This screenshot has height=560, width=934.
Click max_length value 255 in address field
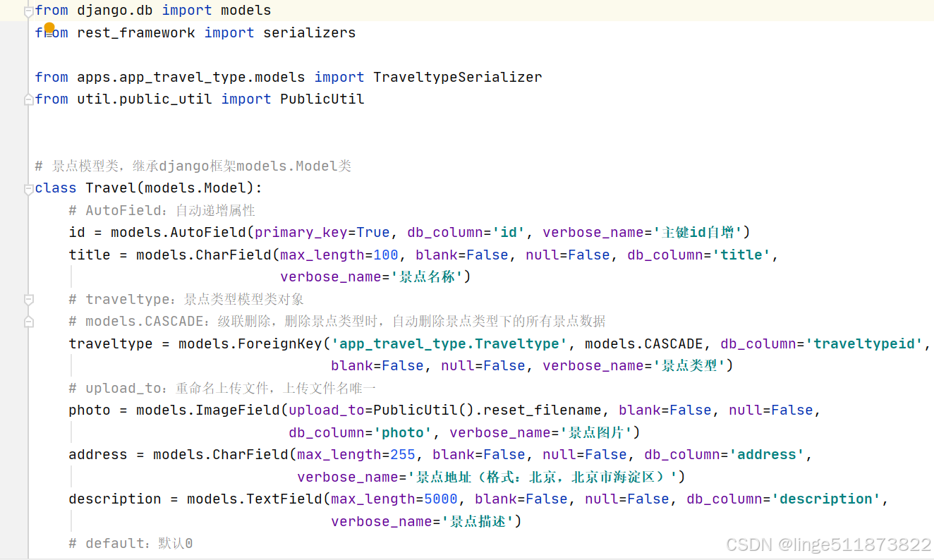[403, 455]
